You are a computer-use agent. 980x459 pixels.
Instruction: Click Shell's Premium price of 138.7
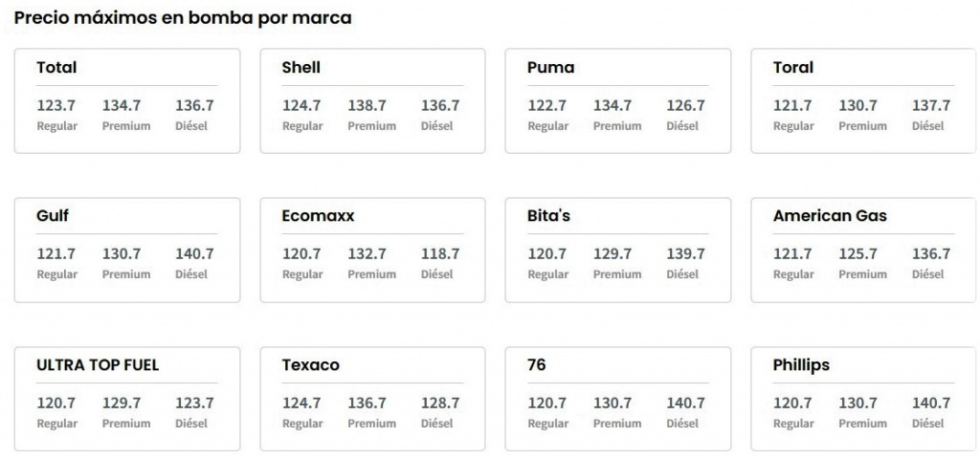(x=367, y=106)
